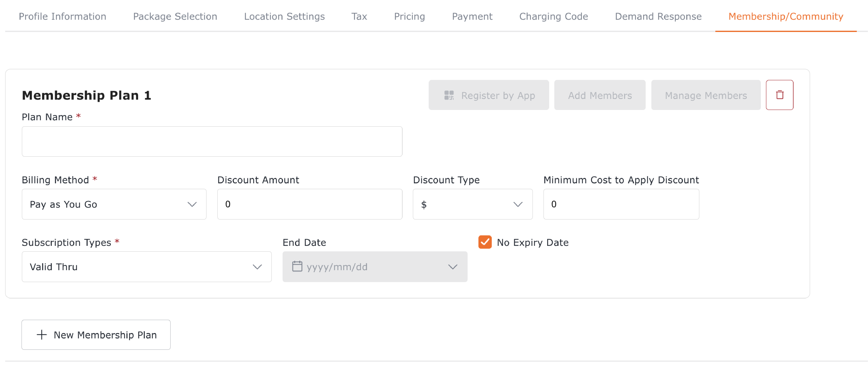The image size is (868, 378).
Task: Focus the Plan Name input field
Action: (x=212, y=142)
